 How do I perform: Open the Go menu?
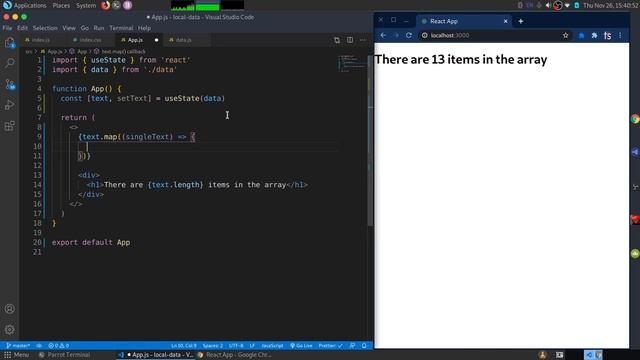(x=84, y=28)
